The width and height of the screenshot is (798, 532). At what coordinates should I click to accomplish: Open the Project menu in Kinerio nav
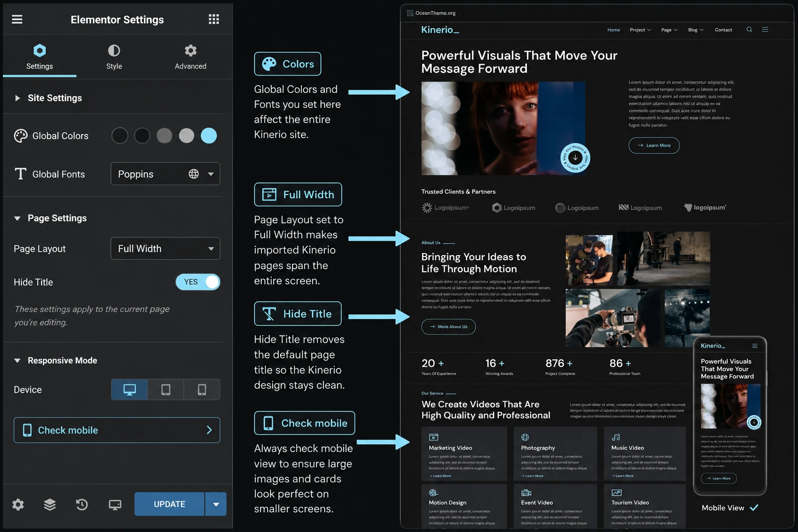[640, 30]
